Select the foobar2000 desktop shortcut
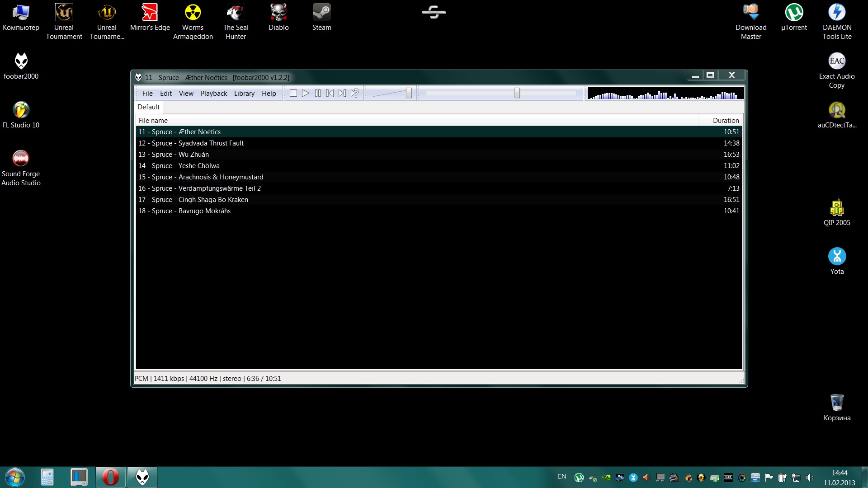Screen dimensions: 868x488 point(21,66)
